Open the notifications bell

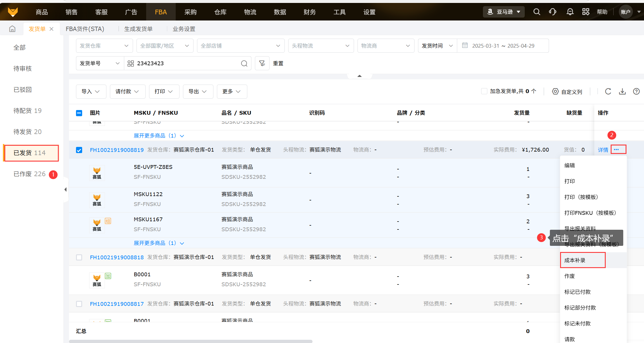570,12
